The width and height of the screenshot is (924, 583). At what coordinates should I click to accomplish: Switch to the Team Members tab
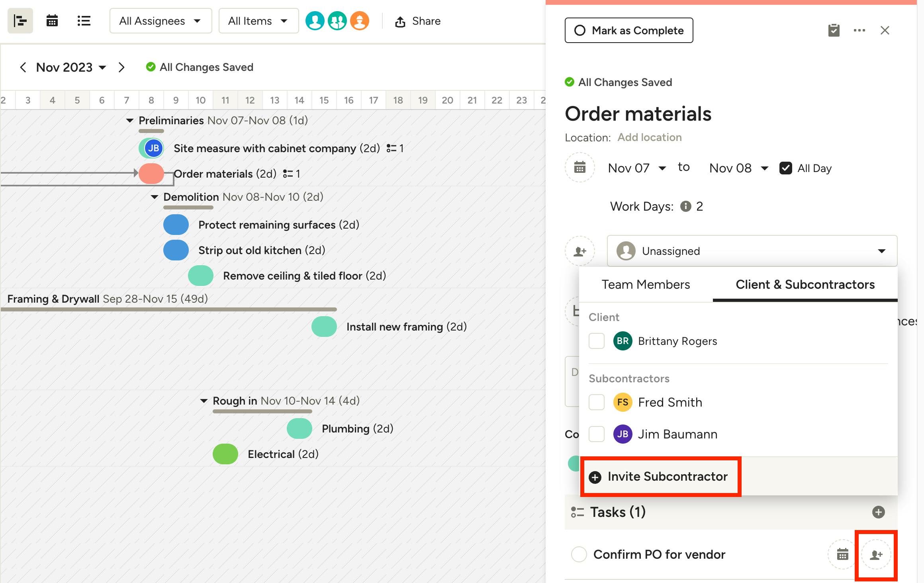tap(646, 284)
